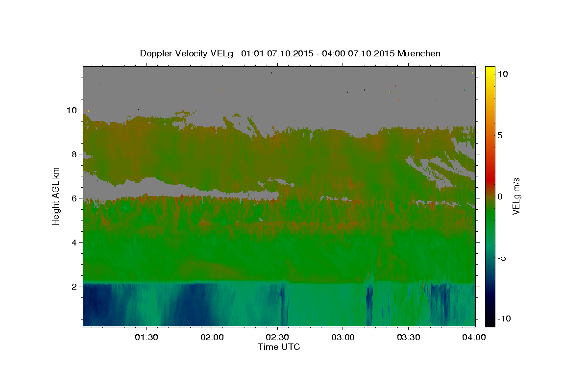The height and width of the screenshot is (392, 588).
Task: Click the '03:30' time tick label
Action: [409, 338]
